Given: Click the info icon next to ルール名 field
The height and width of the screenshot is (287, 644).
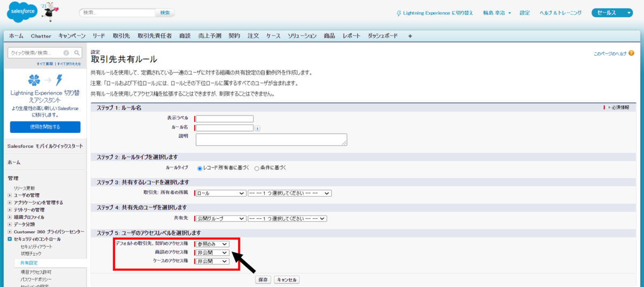Looking at the screenshot, I should [258, 128].
